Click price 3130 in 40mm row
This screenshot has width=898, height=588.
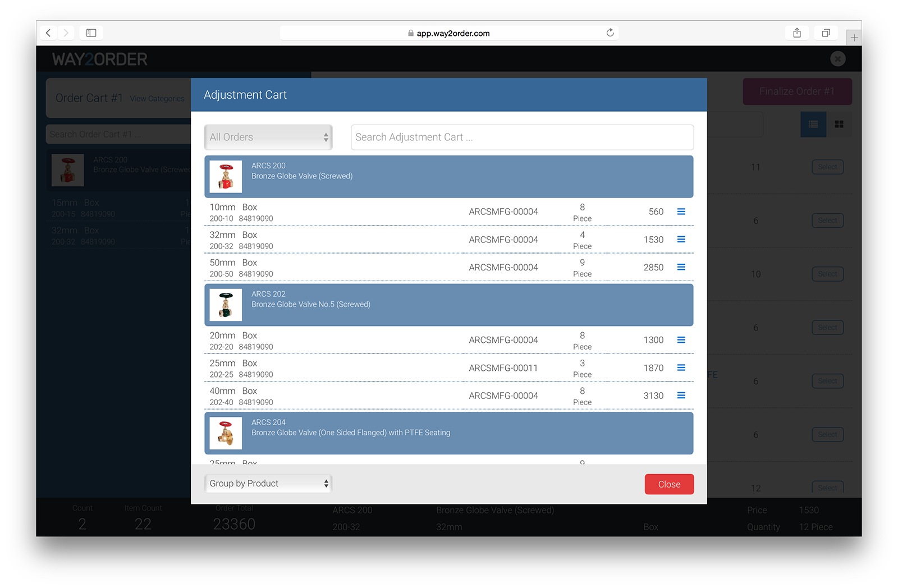(653, 396)
